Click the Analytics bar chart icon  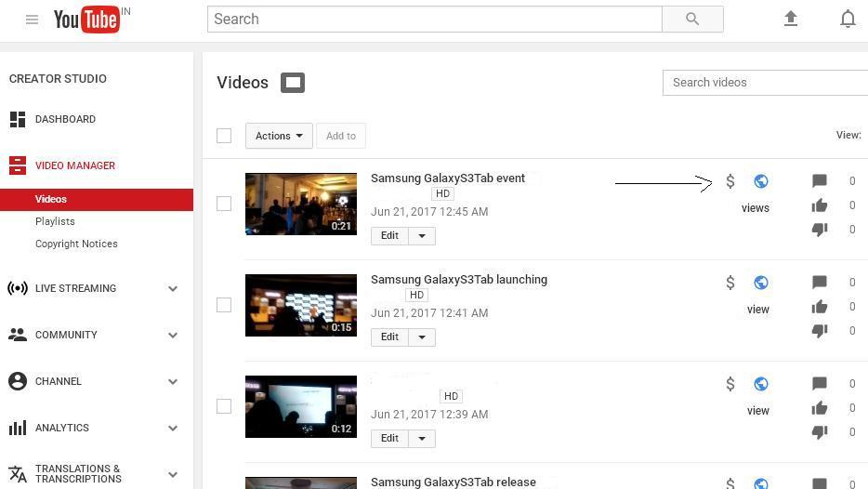(18, 428)
